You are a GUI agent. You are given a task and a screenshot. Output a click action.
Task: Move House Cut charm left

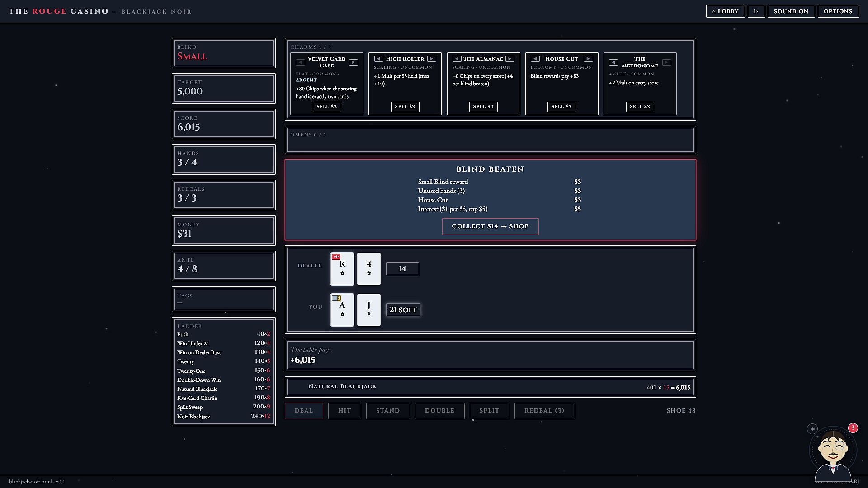pos(535,59)
